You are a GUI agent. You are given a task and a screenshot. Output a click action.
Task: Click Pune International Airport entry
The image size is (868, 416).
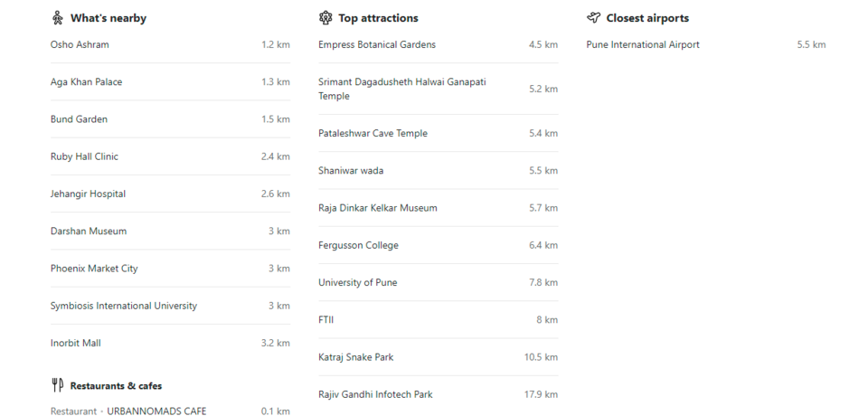[x=642, y=45]
